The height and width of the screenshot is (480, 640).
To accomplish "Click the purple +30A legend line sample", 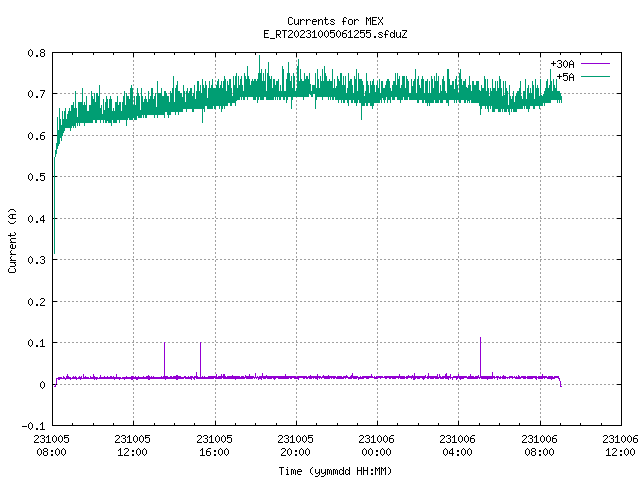I will (x=595, y=64).
